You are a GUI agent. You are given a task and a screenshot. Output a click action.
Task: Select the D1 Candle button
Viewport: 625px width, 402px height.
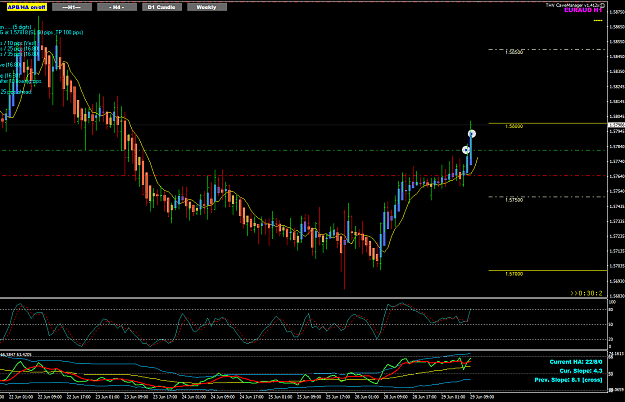162,7
